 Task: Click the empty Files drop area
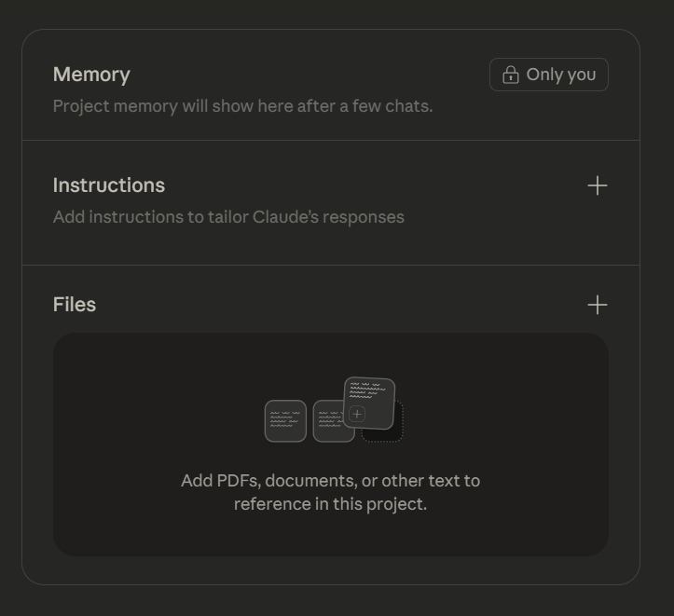tap(331, 445)
